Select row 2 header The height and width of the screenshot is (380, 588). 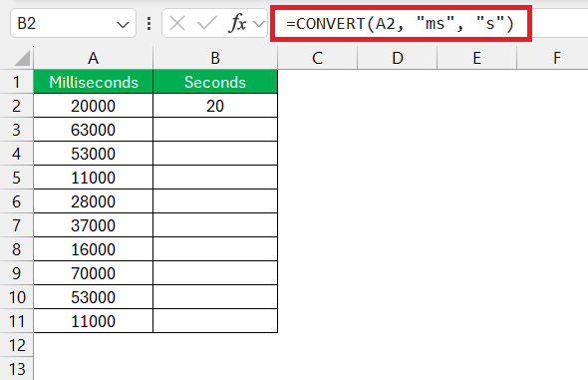coord(16,106)
